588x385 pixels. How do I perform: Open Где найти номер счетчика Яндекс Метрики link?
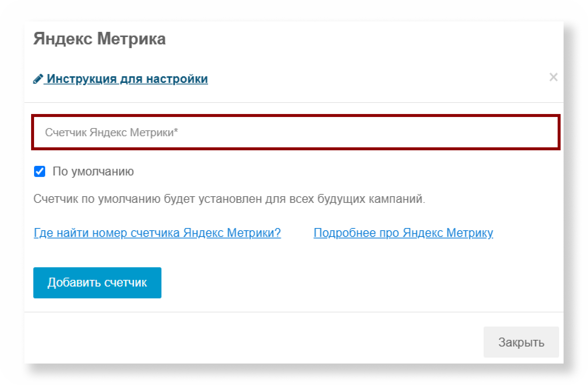(x=157, y=233)
